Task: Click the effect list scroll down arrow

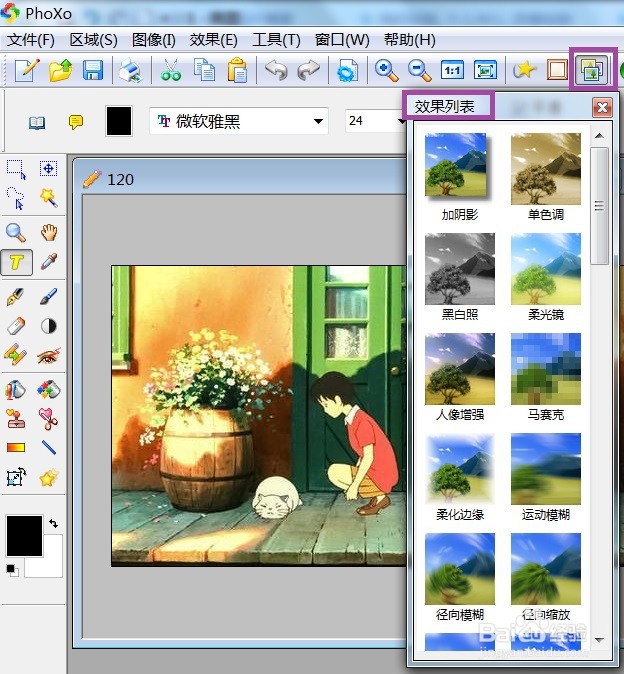Action: (600, 640)
